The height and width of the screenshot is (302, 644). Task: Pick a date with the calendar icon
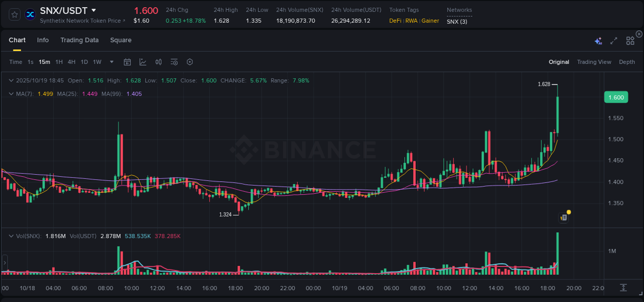[x=127, y=62]
